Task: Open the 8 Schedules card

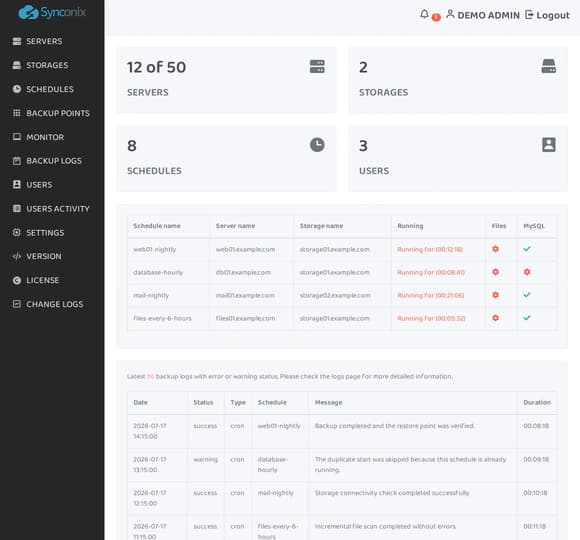Action: [226, 158]
